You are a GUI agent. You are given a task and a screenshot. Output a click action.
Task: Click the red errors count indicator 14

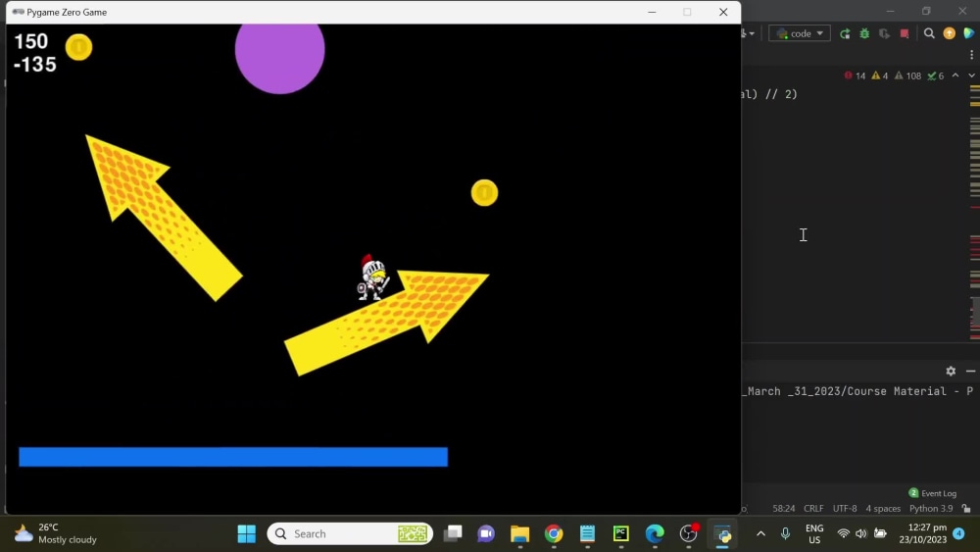point(855,75)
